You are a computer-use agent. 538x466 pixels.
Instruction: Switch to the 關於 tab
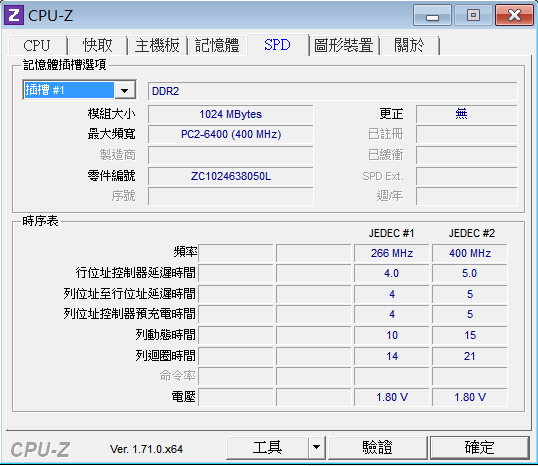click(409, 46)
